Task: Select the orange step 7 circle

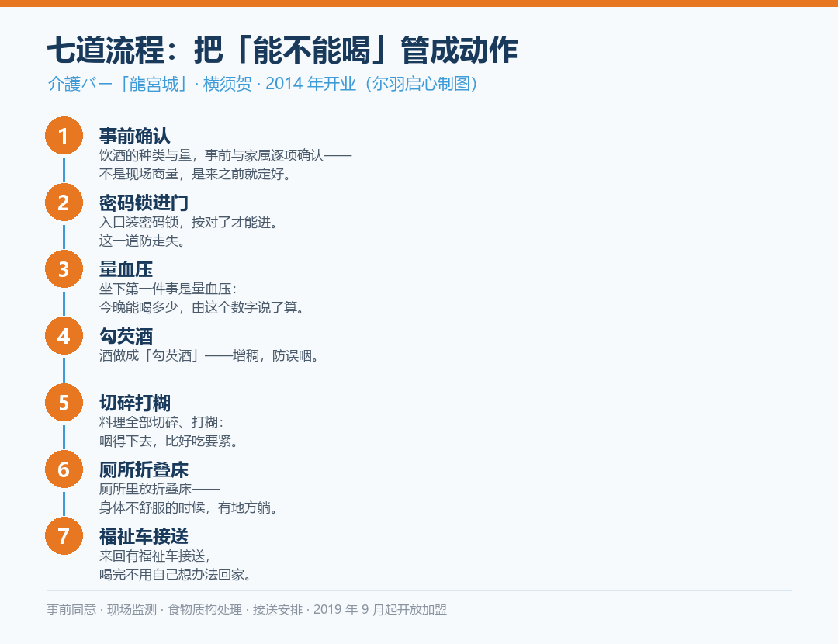Action: click(64, 536)
